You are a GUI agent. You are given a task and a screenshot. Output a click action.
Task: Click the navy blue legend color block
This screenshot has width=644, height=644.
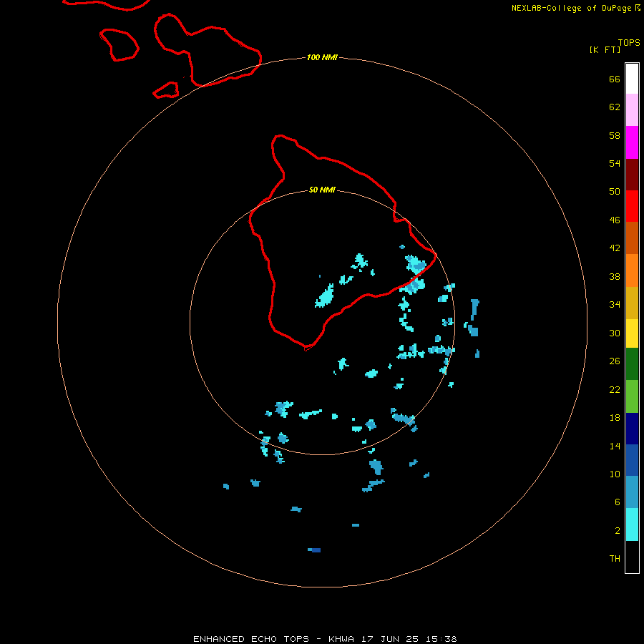(632, 429)
